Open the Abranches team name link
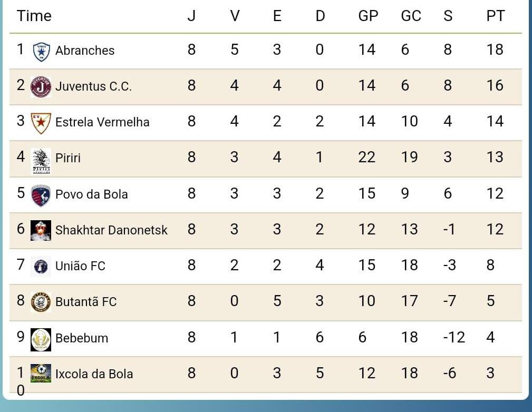 pos(85,50)
